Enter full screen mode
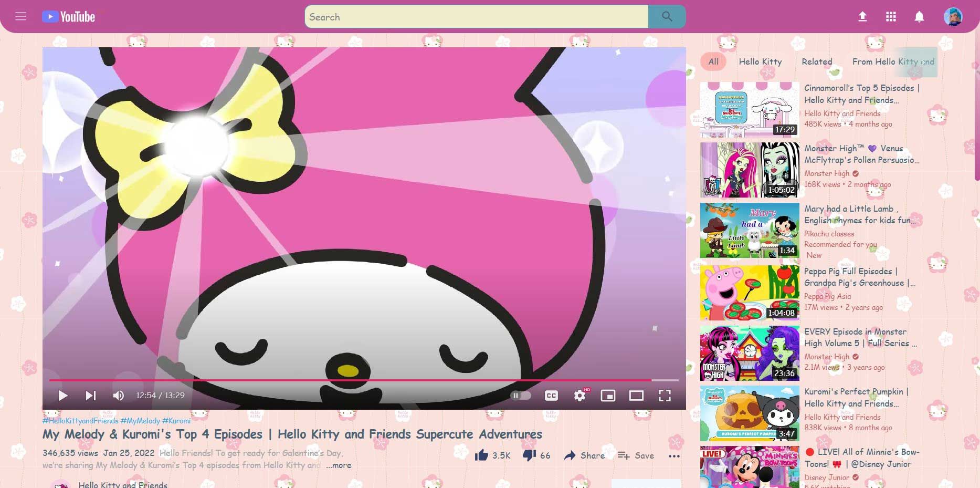Screen dimensions: 980x488 click(665, 396)
